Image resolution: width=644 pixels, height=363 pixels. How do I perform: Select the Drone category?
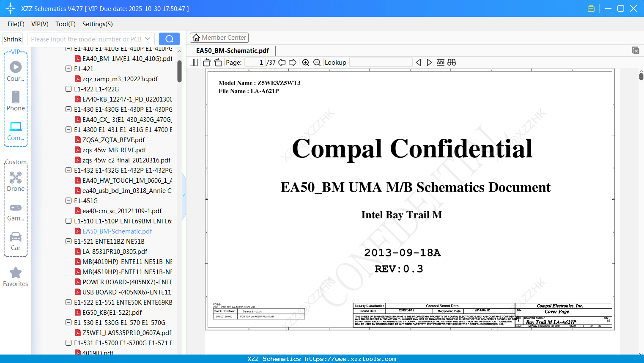click(x=16, y=181)
